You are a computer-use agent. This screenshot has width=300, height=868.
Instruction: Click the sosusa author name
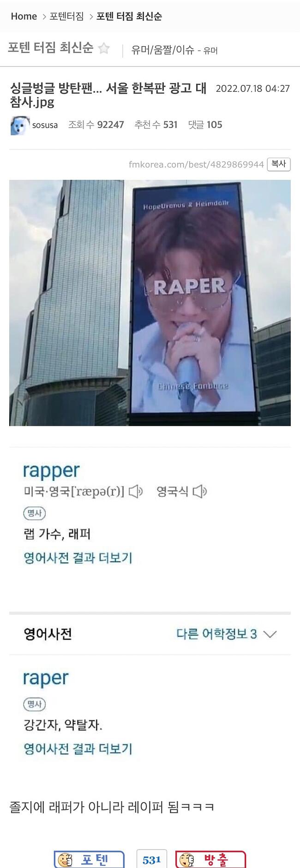(45, 125)
